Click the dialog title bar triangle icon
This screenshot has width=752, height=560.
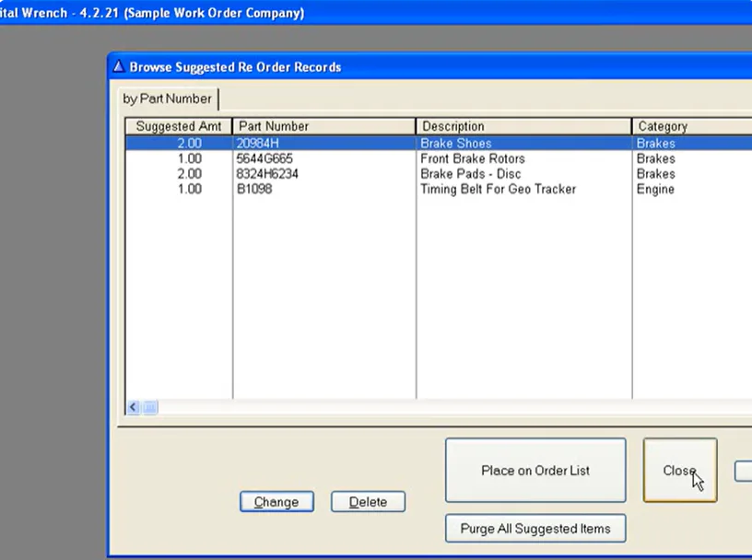tap(119, 66)
